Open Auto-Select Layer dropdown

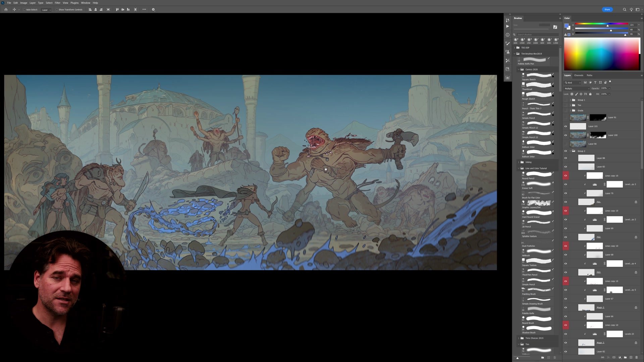click(x=46, y=10)
